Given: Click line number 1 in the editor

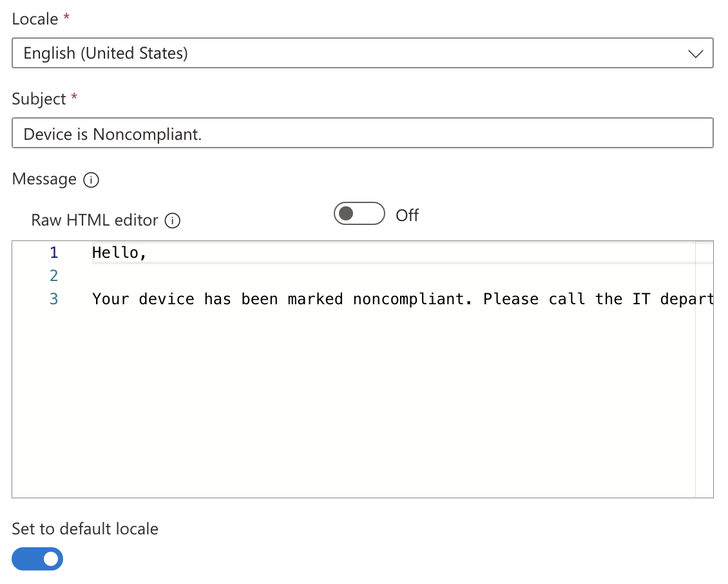Looking at the screenshot, I should 53,252.
